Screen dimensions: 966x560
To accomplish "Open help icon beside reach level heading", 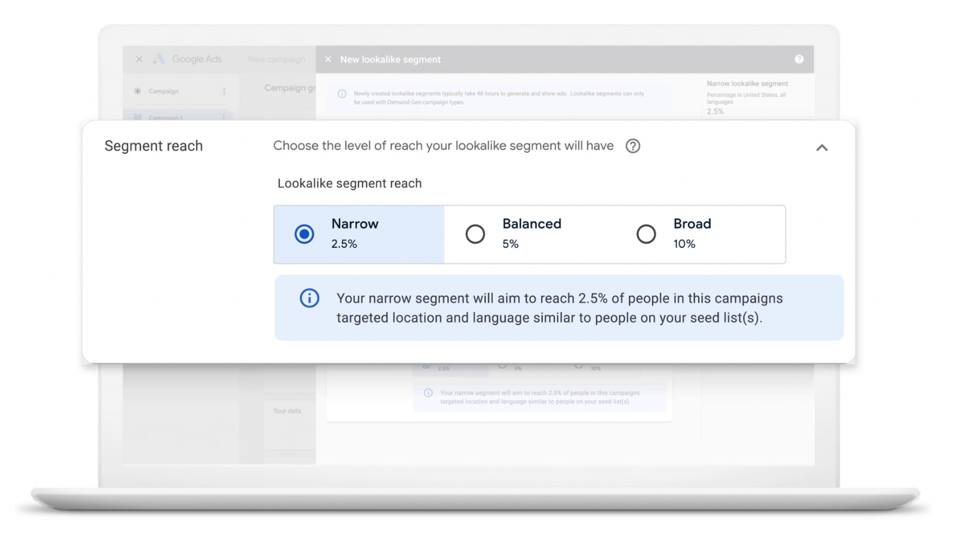I will pyautogui.click(x=633, y=146).
